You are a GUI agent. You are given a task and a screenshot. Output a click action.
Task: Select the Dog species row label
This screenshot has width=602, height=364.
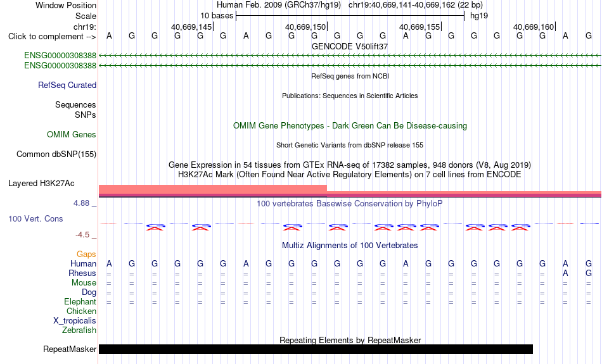pos(89,292)
